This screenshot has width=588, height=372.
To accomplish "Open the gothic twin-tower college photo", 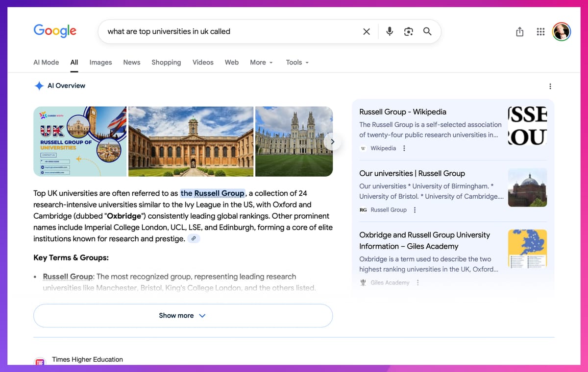I will [294, 141].
